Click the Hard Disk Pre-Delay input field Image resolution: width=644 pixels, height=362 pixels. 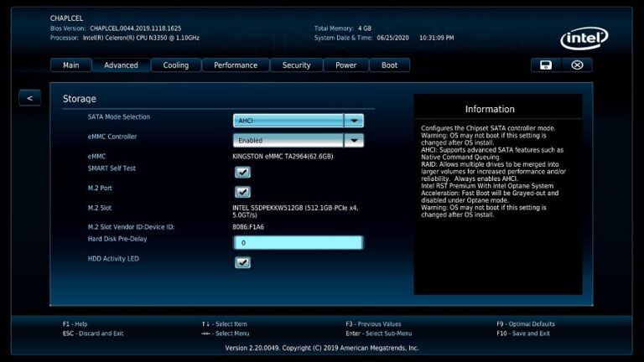(x=299, y=242)
